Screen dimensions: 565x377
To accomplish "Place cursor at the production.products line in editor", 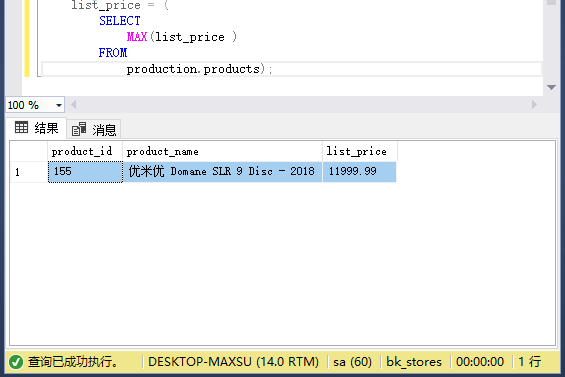I will click(x=291, y=69).
